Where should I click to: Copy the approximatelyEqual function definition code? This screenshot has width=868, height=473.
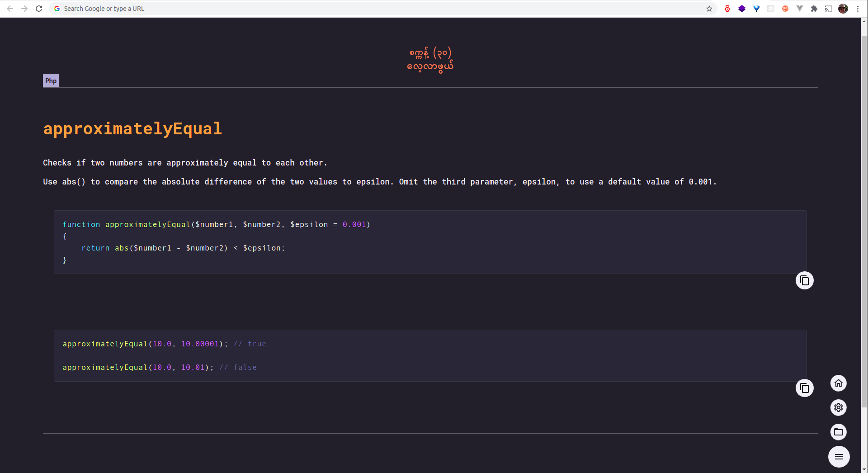[804, 280]
